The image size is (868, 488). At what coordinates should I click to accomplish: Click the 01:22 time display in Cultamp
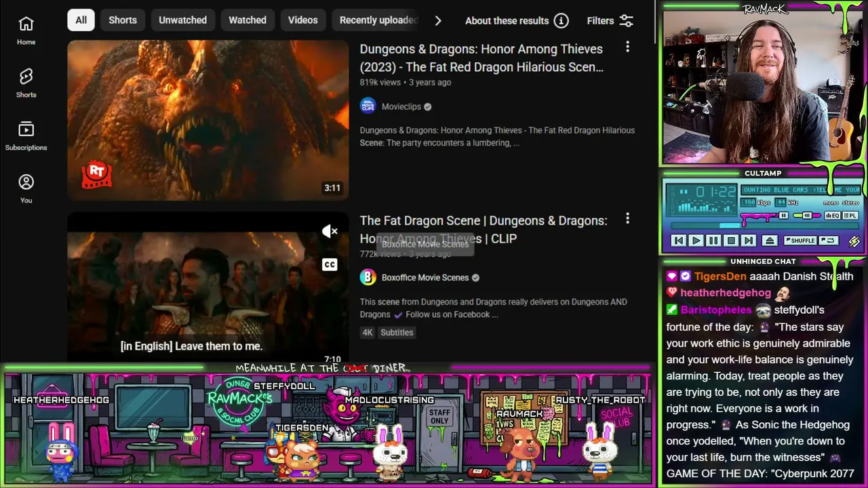pos(715,191)
